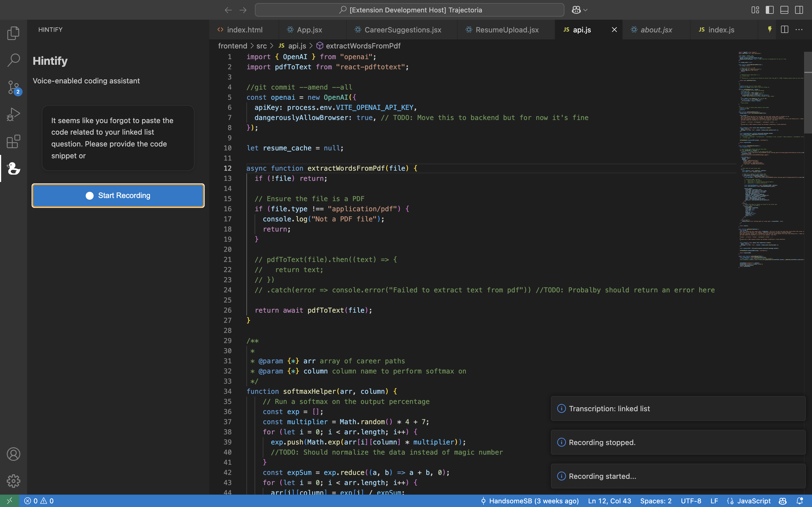
Task: Expand the extractWordsFromPdf breadcrumb
Action: pos(363,46)
